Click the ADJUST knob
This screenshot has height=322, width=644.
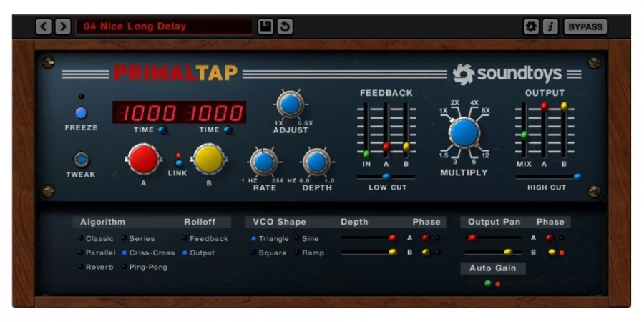click(x=291, y=104)
